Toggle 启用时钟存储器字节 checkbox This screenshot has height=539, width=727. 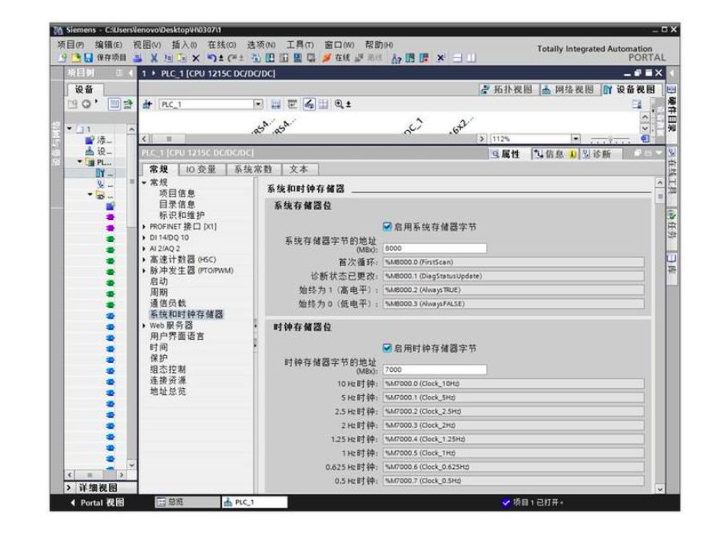(387, 348)
